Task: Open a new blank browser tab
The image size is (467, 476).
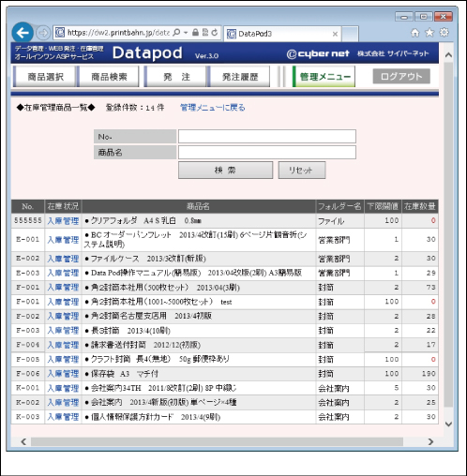Action: coord(350,34)
